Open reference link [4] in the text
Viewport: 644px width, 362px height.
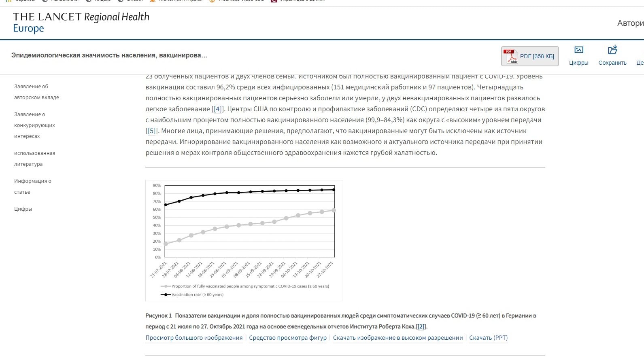coord(218,109)
